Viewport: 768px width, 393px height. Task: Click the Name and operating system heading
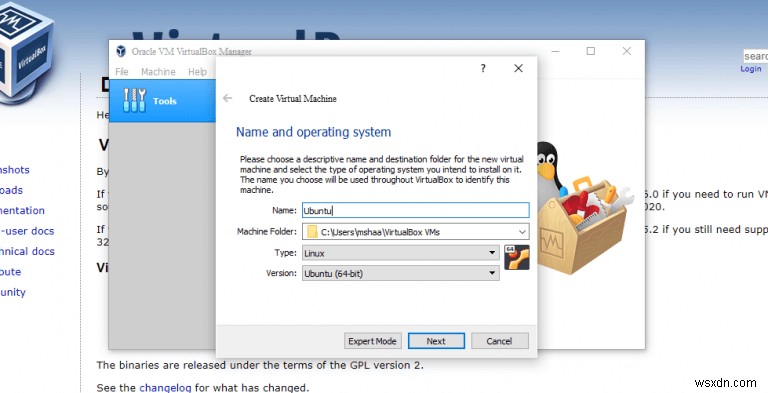pyautogui.click(x=313, y=132)
